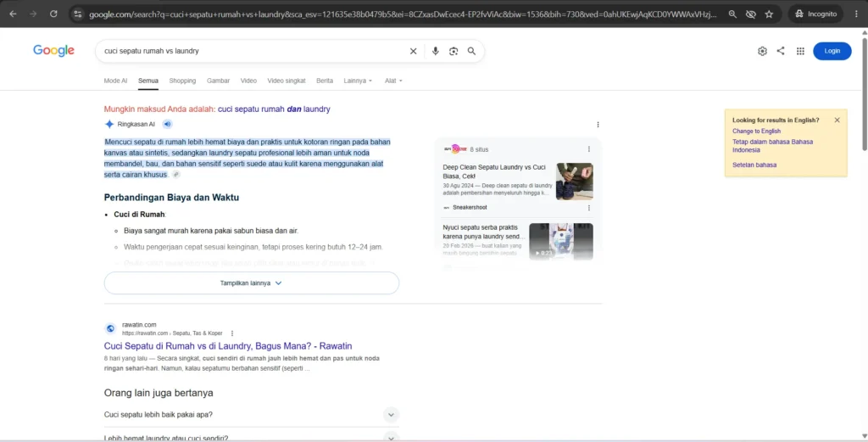Start voice search with microphone icon

[435, 51]
